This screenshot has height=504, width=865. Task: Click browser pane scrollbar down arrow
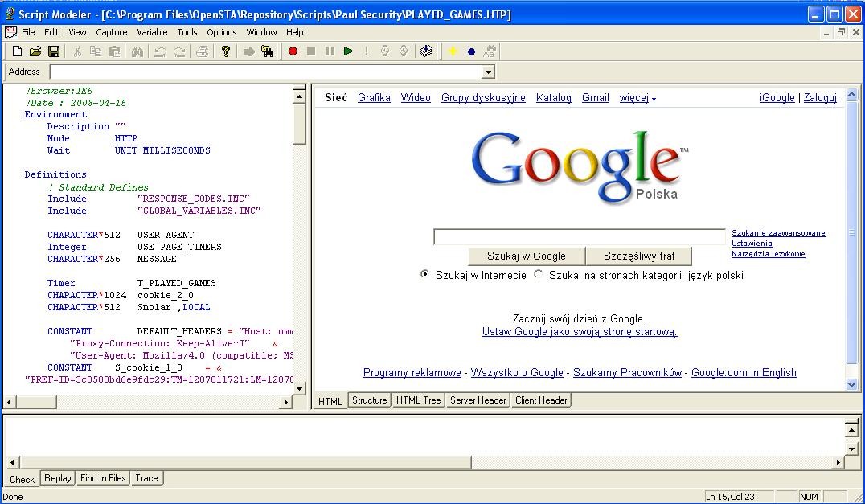point(851,385)
